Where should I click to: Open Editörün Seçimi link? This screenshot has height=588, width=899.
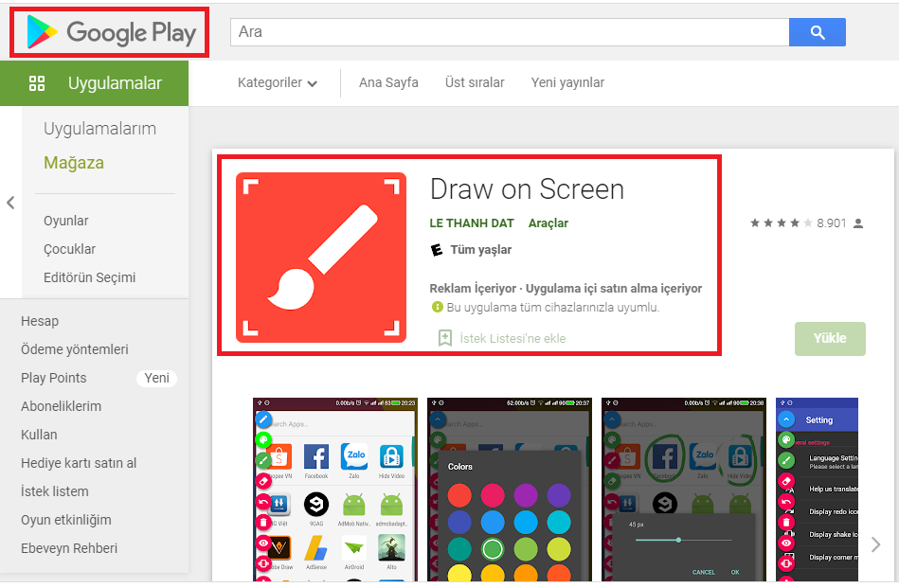pyautogui.click(x=89, y=277)
